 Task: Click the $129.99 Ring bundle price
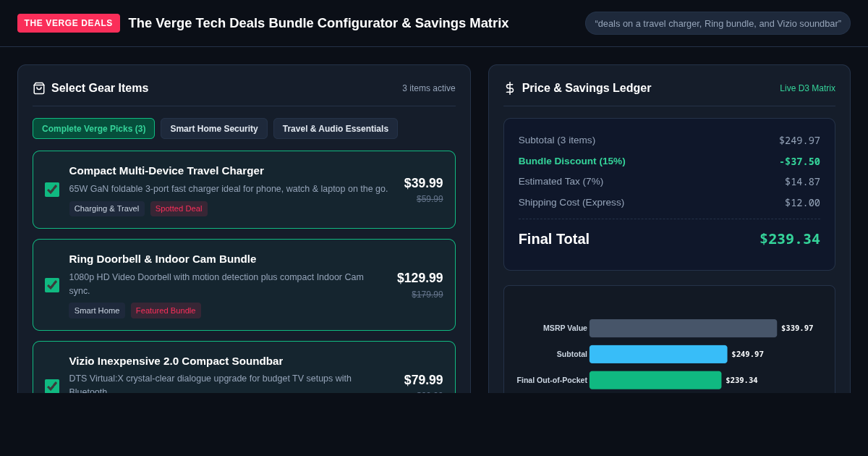[x=420, y=278]
